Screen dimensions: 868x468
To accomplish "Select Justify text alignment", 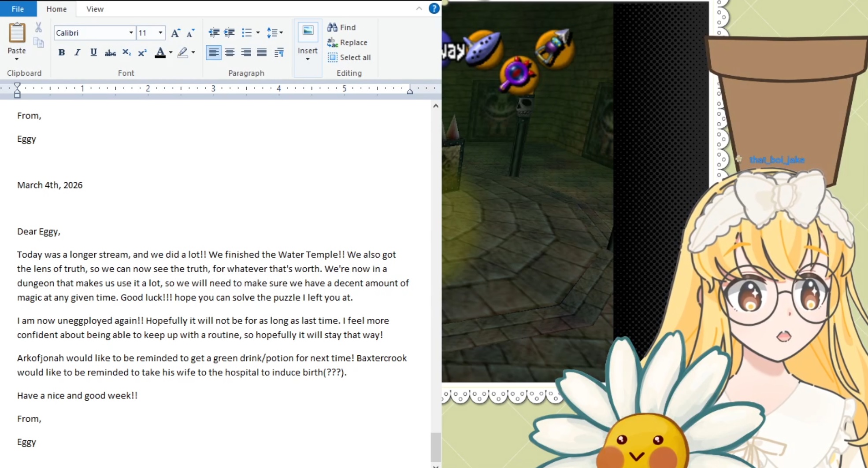I will point(262,53).
